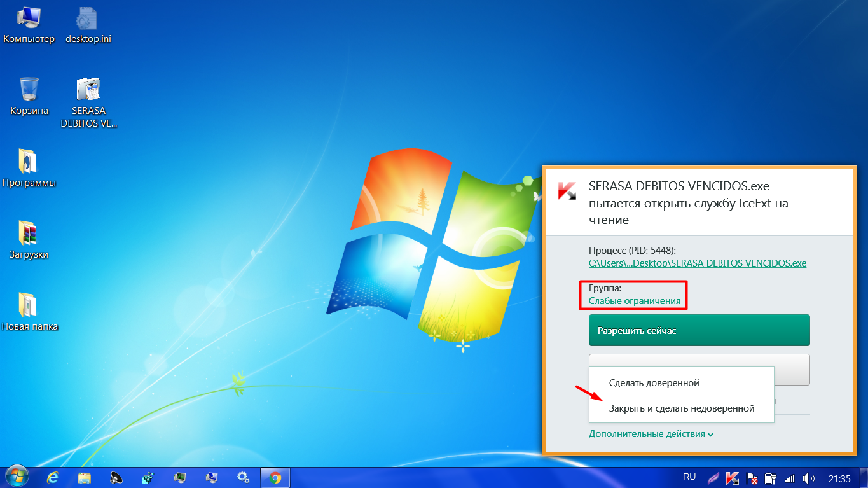Image resolution: width=868 pixels, height=488 pixels.
Task: Click the blue-screen monitor taskbar icon
Action: [x=211, y=477]
